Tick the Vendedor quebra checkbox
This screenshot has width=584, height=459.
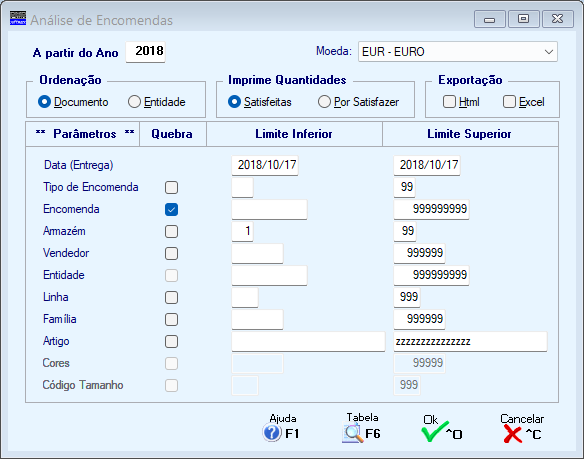point(171,253)
